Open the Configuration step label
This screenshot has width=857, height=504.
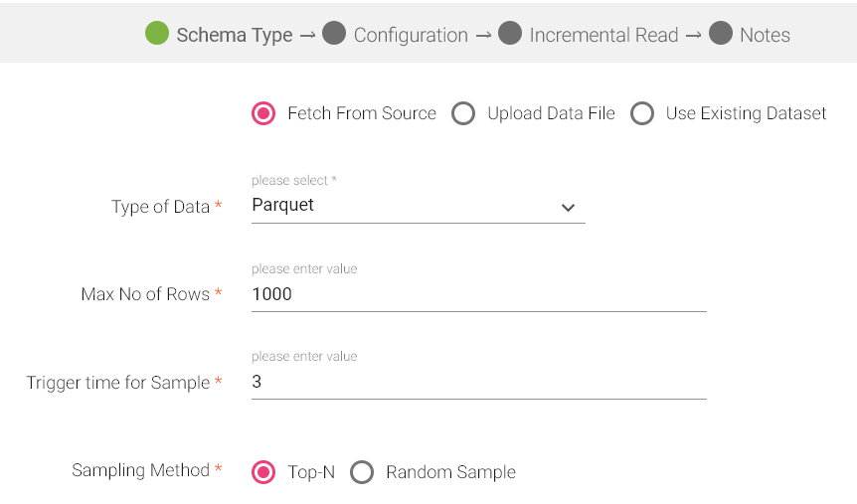(x=411, y=35)
